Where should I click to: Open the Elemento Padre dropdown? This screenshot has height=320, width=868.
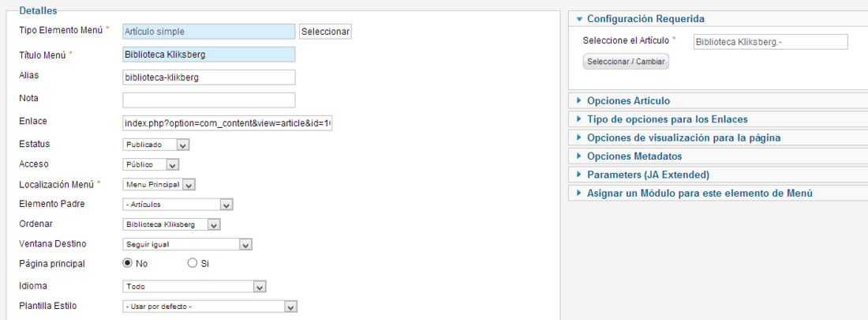[x=178, y=205]
